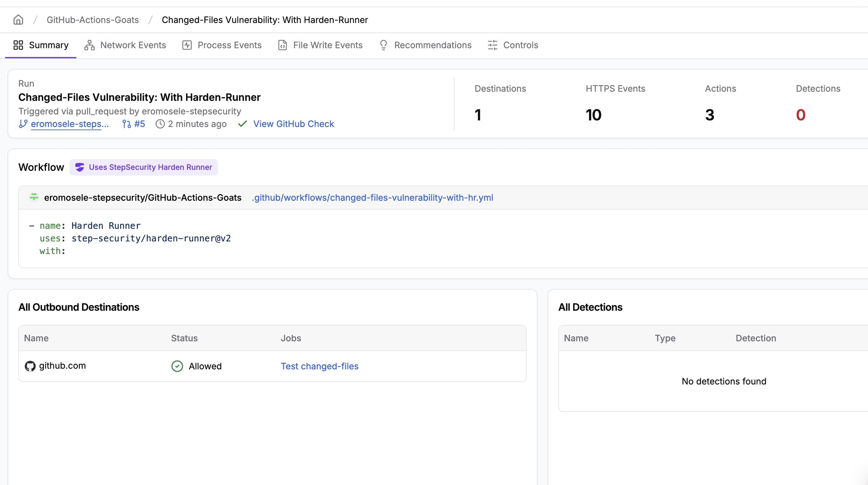
Task: Open the Recommendations tab
Action: [x=432, y=45]
